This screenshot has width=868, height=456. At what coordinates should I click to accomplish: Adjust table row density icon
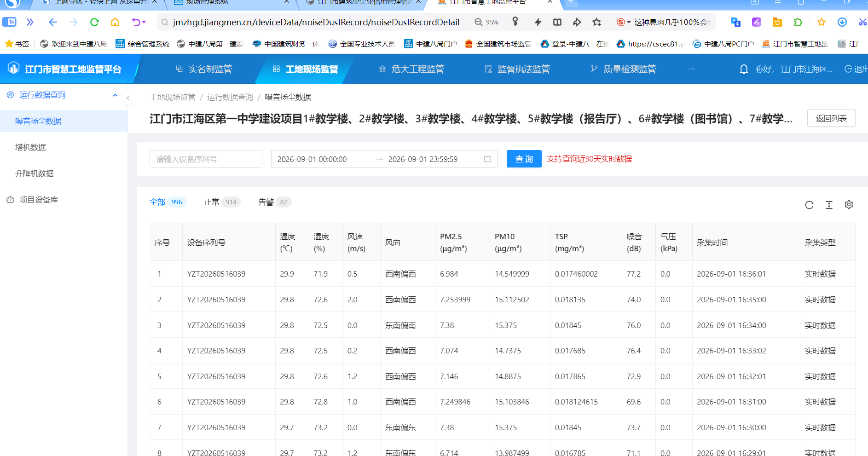[829, 205]
